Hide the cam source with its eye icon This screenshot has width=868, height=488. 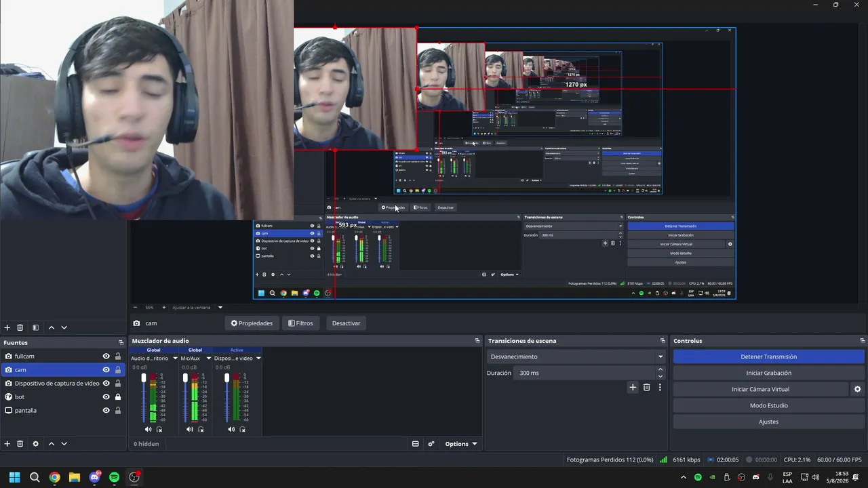click(106, 370)
